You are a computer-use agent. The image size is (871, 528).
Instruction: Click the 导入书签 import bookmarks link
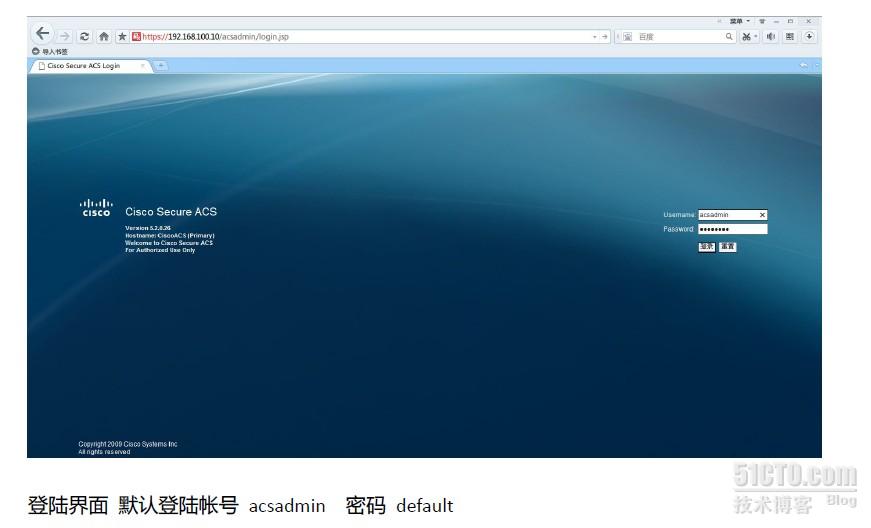(50, 51)
